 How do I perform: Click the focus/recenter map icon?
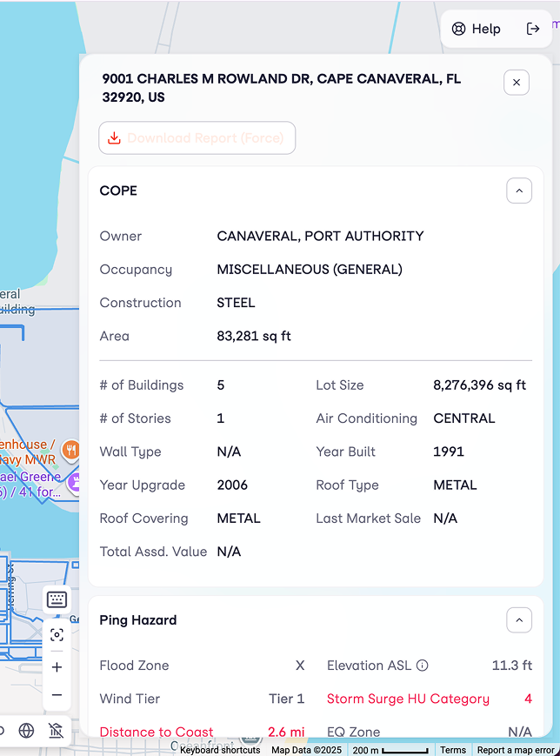57,635
